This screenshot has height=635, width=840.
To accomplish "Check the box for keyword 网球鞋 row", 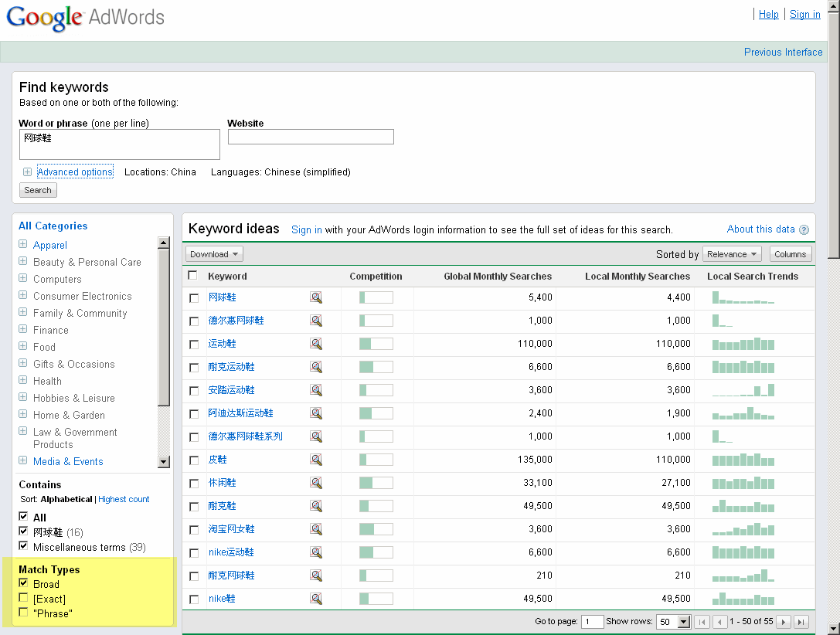I will [x=194, y=298].
